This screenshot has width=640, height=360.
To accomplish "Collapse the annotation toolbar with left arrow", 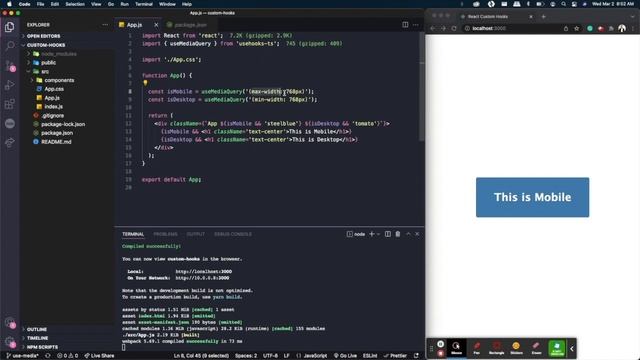I will pos(571,349).
